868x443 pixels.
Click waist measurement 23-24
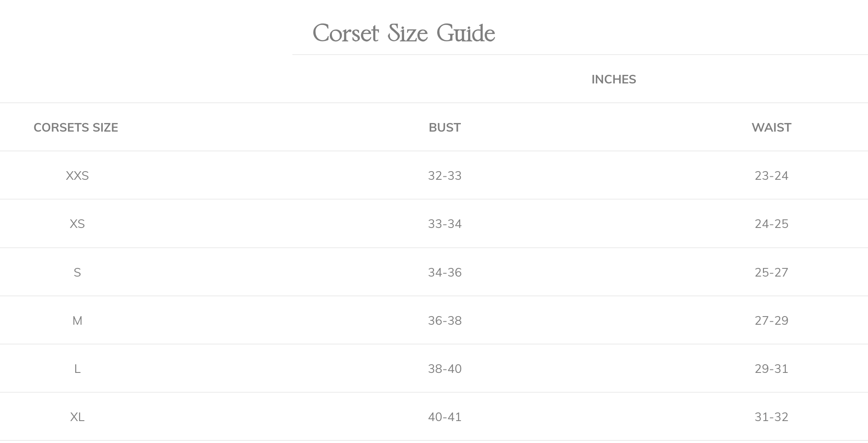771,176
